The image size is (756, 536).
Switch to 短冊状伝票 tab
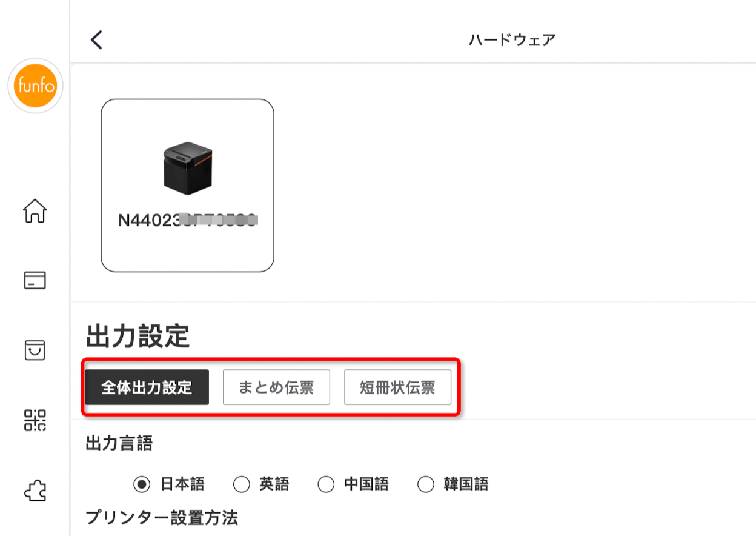(397, 387)
